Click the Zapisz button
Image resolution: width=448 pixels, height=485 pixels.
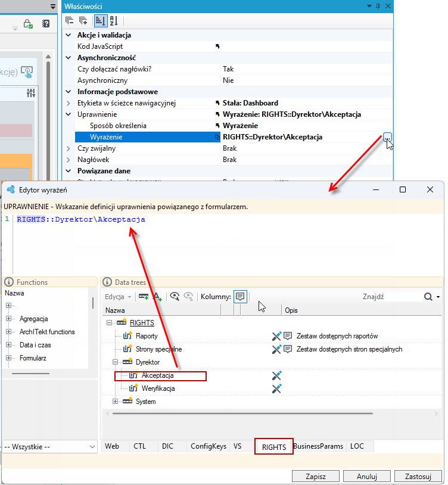coord(316,476)
